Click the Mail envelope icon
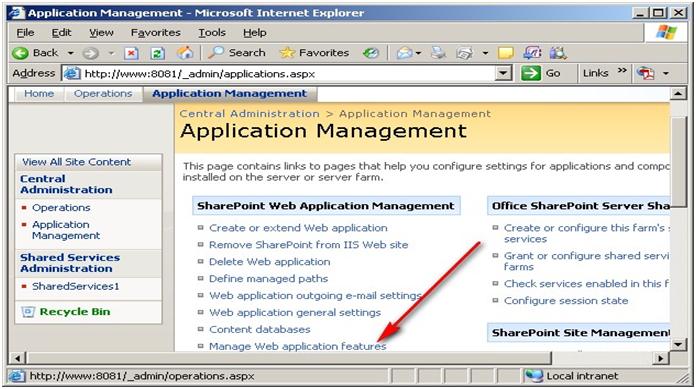 [x=404, y=53]
